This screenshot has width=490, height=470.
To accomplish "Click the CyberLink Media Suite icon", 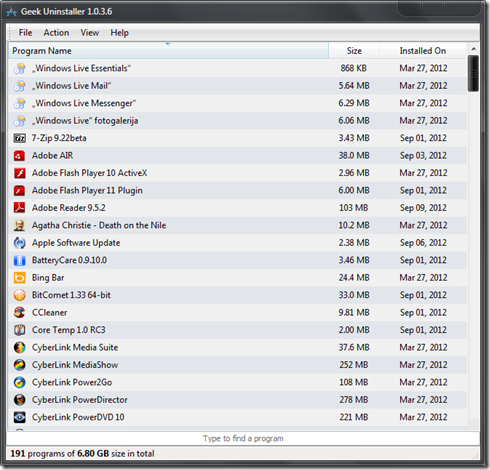I will click(x=19, y=347).
